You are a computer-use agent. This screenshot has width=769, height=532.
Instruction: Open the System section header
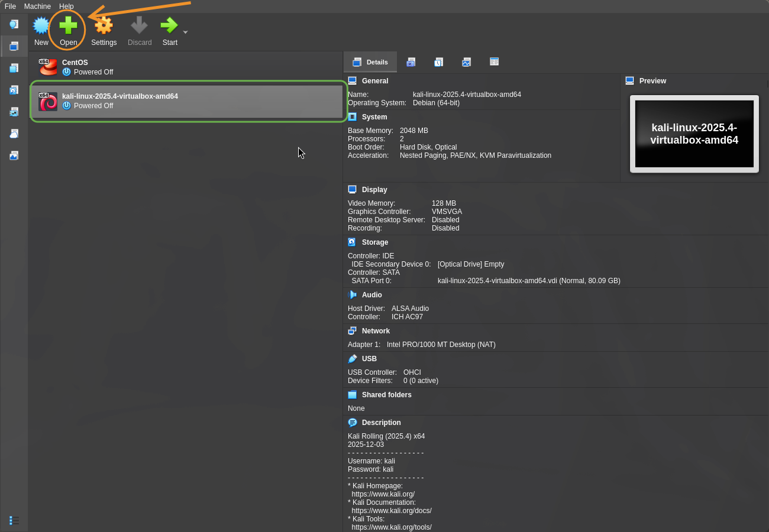click(374, 117)
